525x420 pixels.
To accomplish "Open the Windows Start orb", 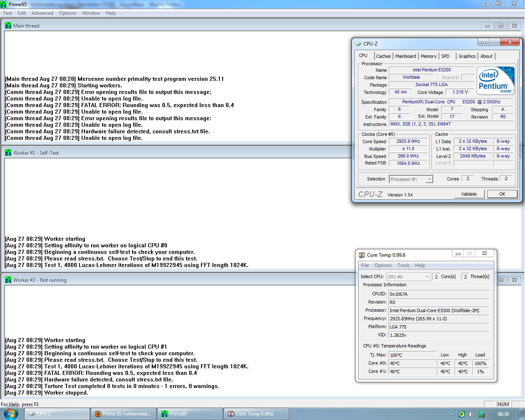I will tap(11, 413).
